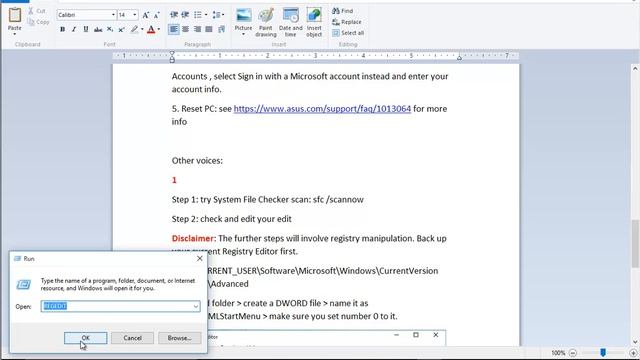This screenshot has width=640, height=360.
Task: Click the Cut scissors icon
Action: (31, 11)
